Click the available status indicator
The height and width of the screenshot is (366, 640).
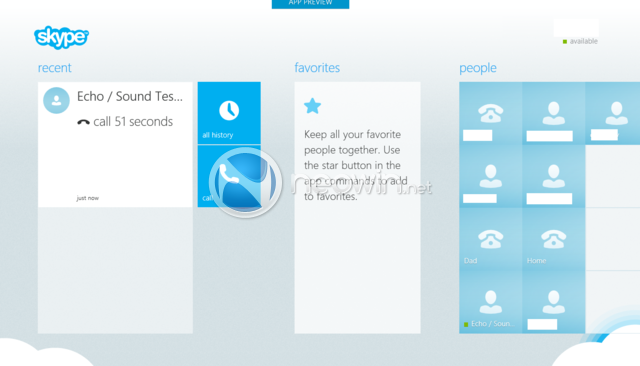coord(580,41)
